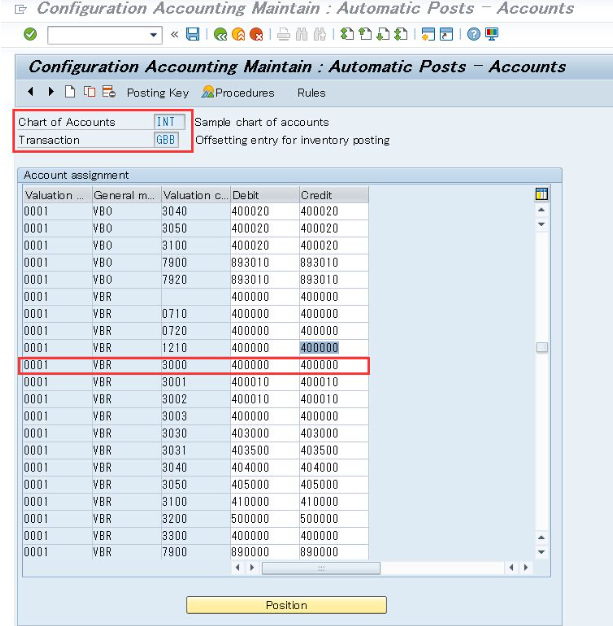The width and height of the screenshot is (613, 626).
Task: Open the window menu icon in title bar
Action: click(x=20, y=9)
